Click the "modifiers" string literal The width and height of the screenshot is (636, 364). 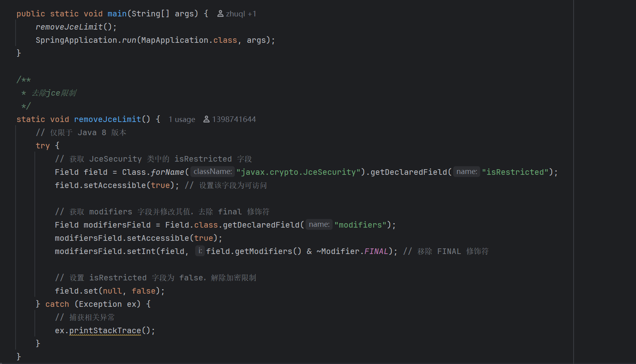(360, 225)
